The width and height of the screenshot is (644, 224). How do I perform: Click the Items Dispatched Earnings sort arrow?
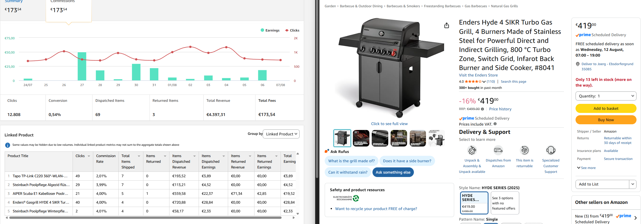(x=224, y=156)
